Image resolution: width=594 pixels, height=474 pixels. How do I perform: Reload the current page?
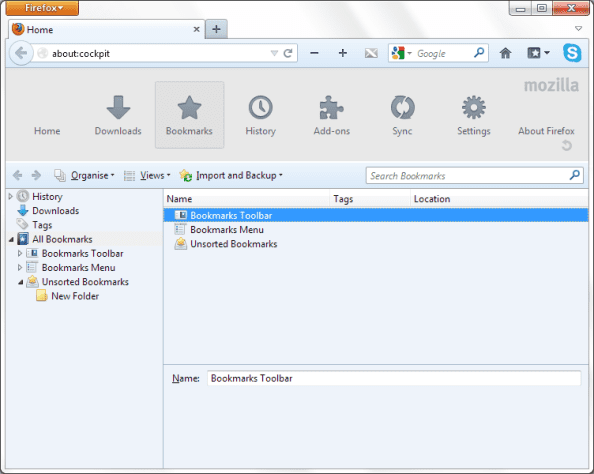288,53
